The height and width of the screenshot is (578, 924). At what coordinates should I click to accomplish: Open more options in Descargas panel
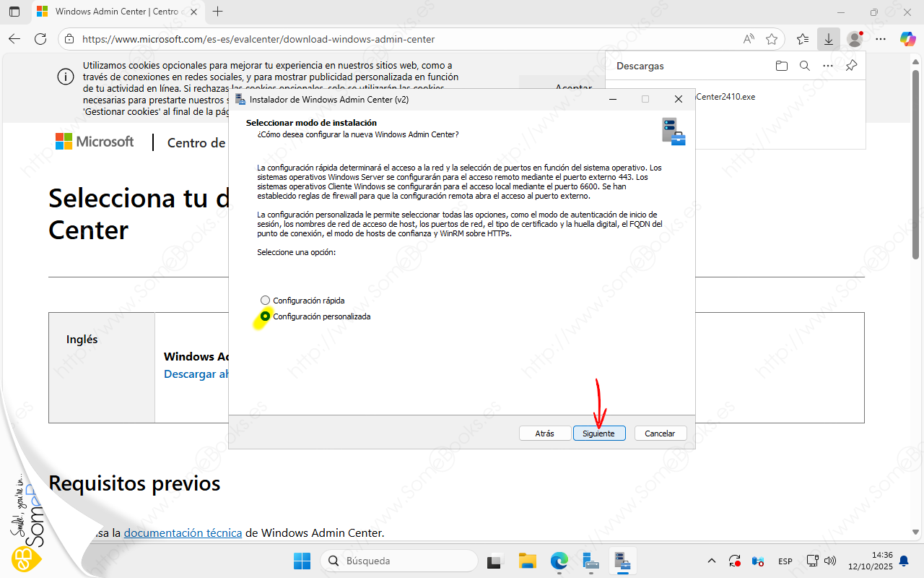click(828, 66)
